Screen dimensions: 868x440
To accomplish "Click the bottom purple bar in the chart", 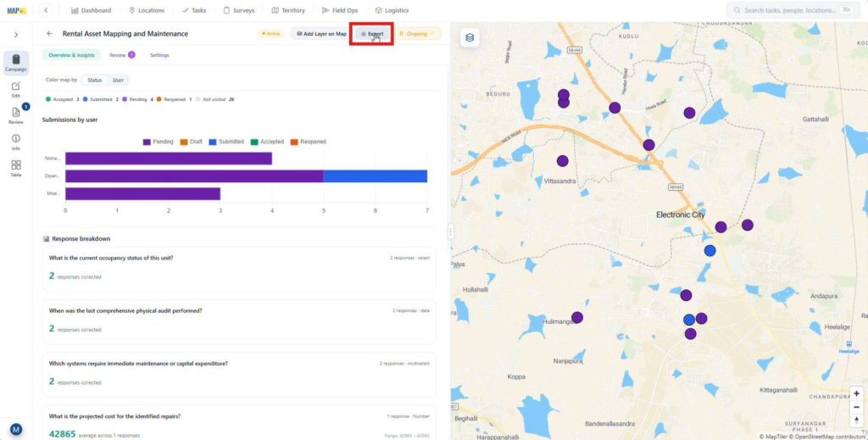I will coord(142,193).
